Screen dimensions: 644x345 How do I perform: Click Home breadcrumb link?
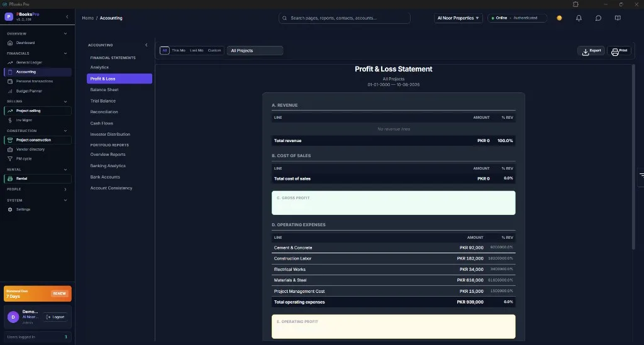point(88,18)
